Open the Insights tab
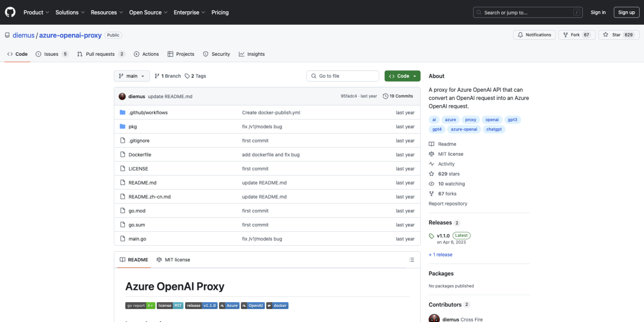The width and height of the screenshot is (644, 322). pos(252,54)
